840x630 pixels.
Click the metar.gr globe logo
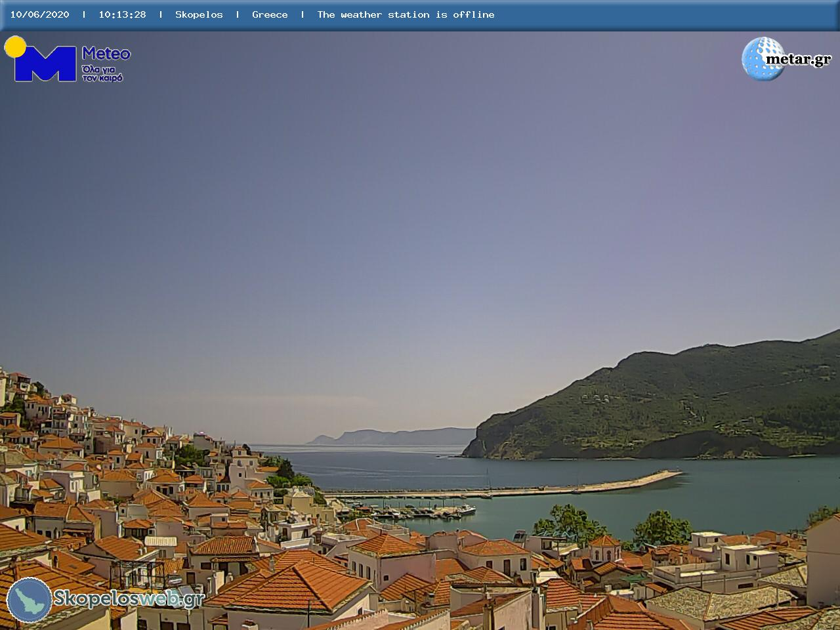click(763, 59)
